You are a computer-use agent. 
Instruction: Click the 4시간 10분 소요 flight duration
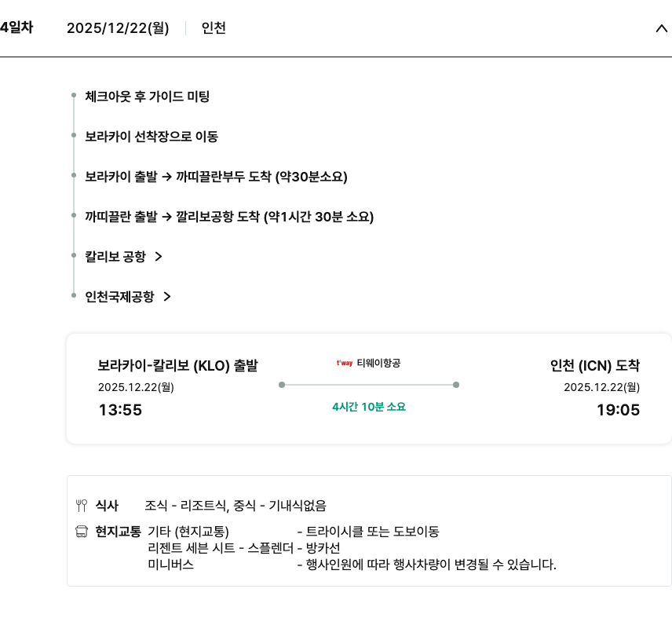[369, 407]
